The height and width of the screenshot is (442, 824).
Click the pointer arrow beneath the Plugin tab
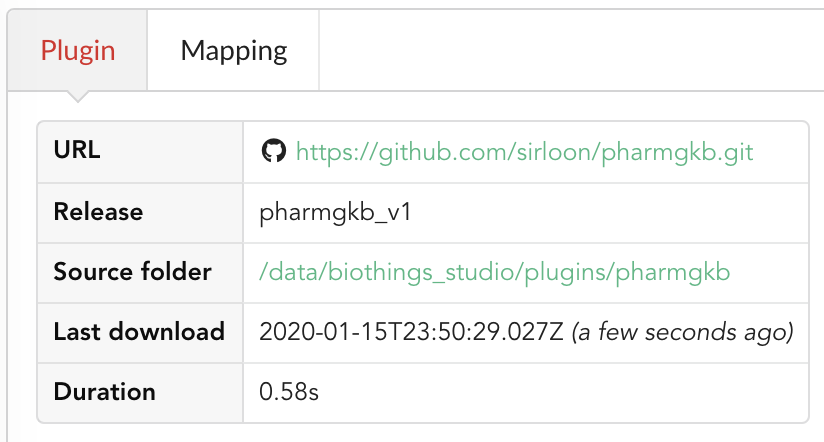coord(78,96)
